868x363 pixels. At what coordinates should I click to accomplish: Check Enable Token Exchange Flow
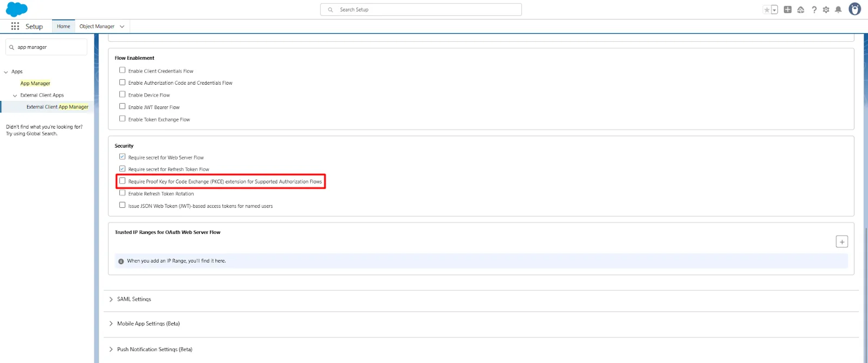[x=122, y=119]
